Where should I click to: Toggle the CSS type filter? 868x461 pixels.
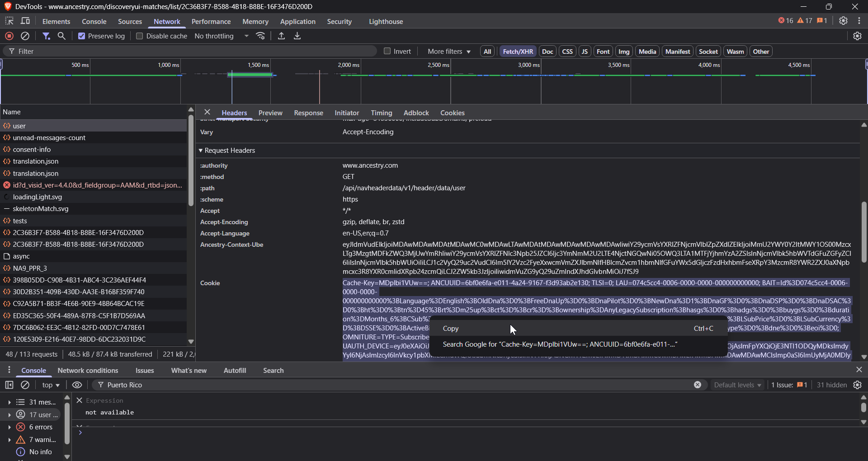point(567,52)
